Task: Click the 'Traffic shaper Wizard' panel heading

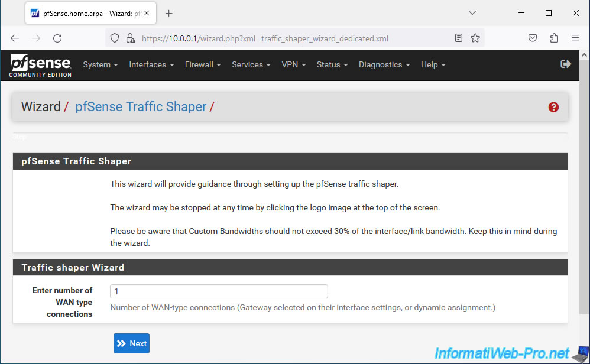Action: tap(73, 267)
